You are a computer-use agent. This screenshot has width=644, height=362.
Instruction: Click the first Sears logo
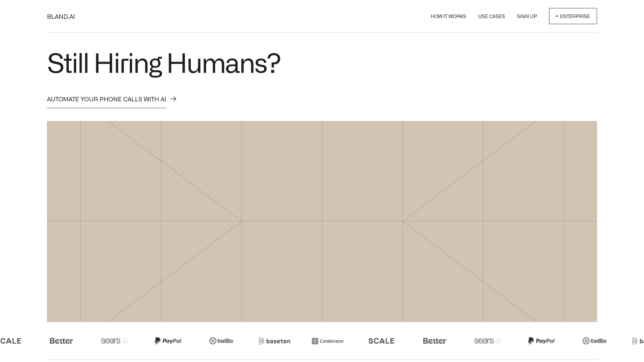pyautogui.click(x=115, y=341)
